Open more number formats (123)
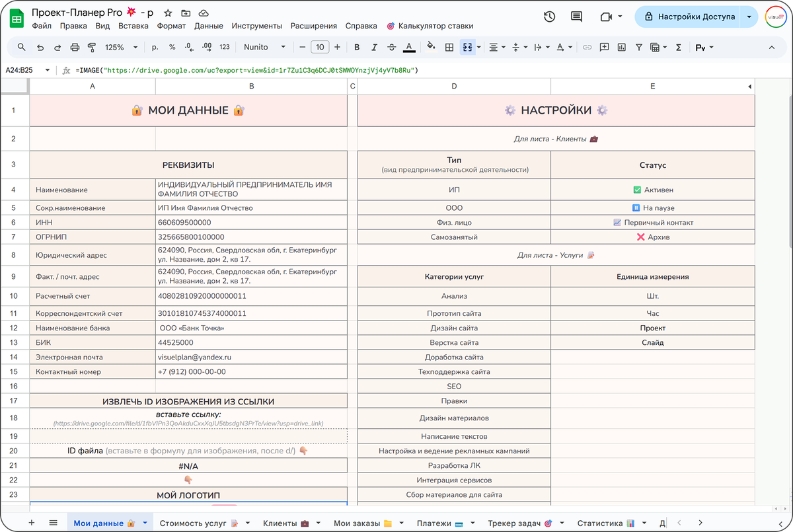Image resolution: width=793 pixels, height=532 pixels. pos(225,48)
